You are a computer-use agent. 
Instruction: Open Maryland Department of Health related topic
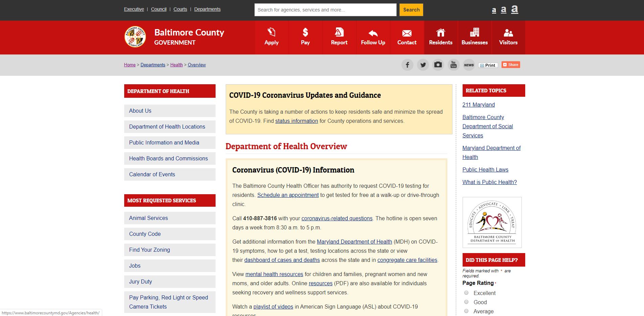pos(491,152)
